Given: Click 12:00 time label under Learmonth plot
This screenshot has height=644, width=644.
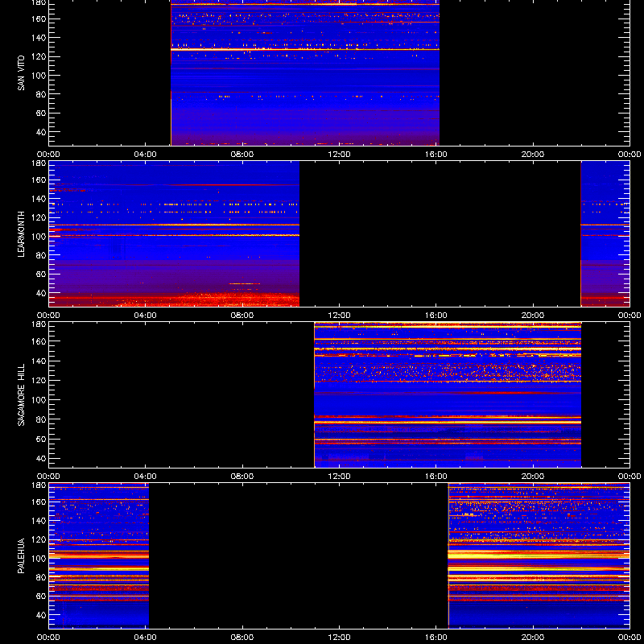Looking at the screenshot, I should (x=339, y=316).
